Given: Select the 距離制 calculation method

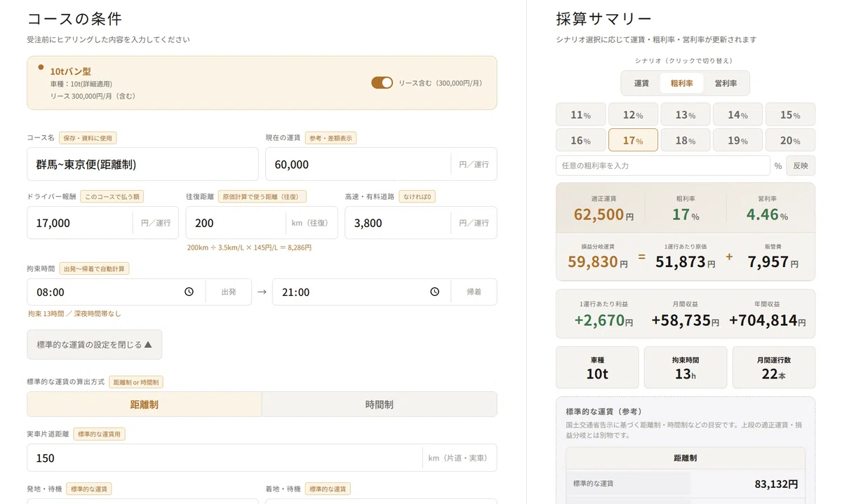Looking at the screenshot, I should coord(145,404).
